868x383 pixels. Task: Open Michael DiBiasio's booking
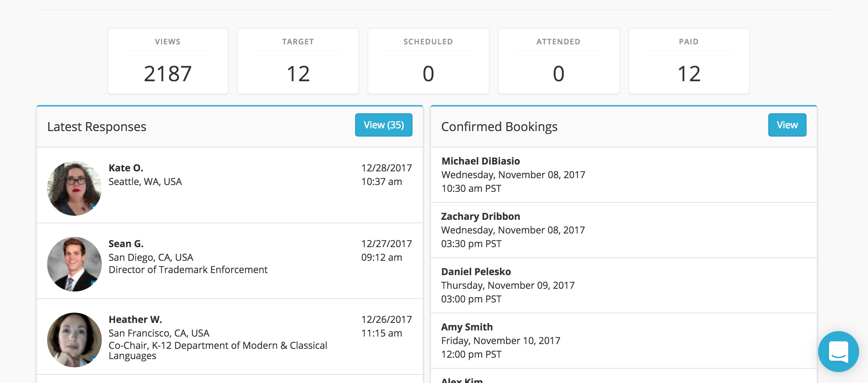[x=480, y=161]
